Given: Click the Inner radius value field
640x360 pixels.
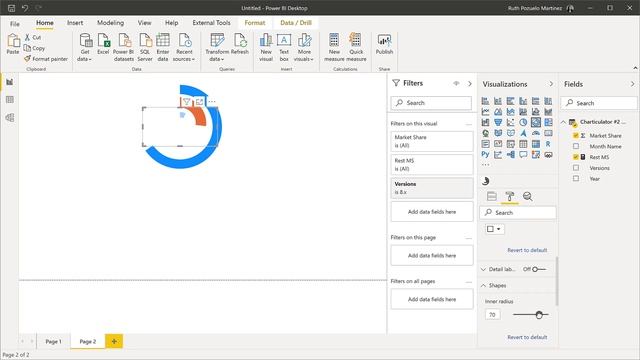Looking at the screenshot, I should (492, 315).
